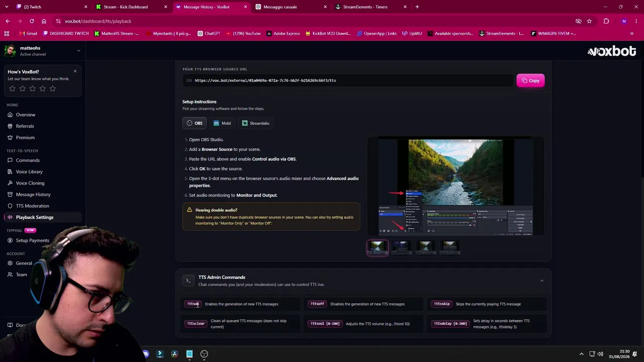The image size is (644, 362).
Task: Open the browser extensions menu
Action: coord(606,21)
